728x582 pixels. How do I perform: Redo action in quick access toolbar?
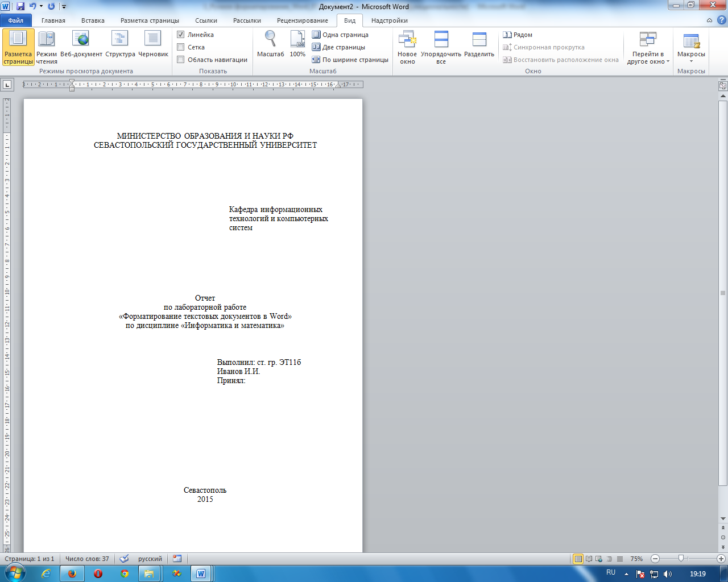click(x=51, y=6)
